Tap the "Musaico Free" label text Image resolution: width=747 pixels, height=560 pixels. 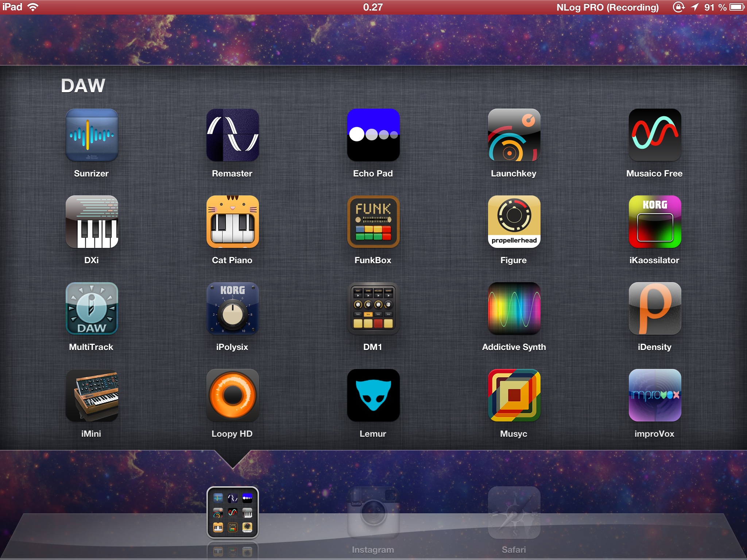[654, 174]
